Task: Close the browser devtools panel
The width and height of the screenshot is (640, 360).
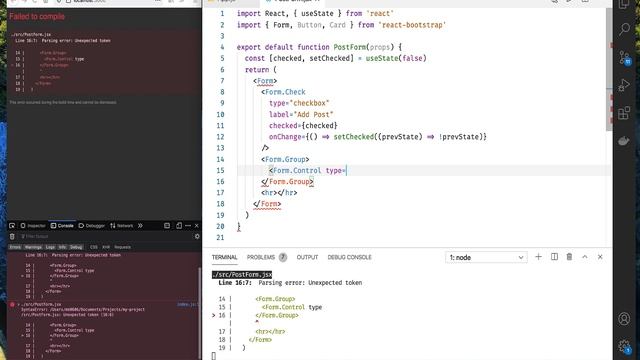Action: [196, 226]
